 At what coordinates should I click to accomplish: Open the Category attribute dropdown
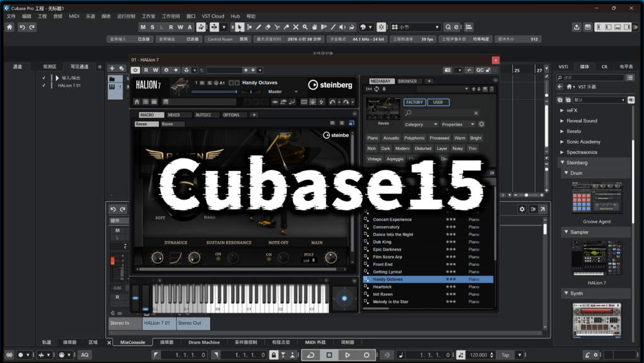[421, 124]
